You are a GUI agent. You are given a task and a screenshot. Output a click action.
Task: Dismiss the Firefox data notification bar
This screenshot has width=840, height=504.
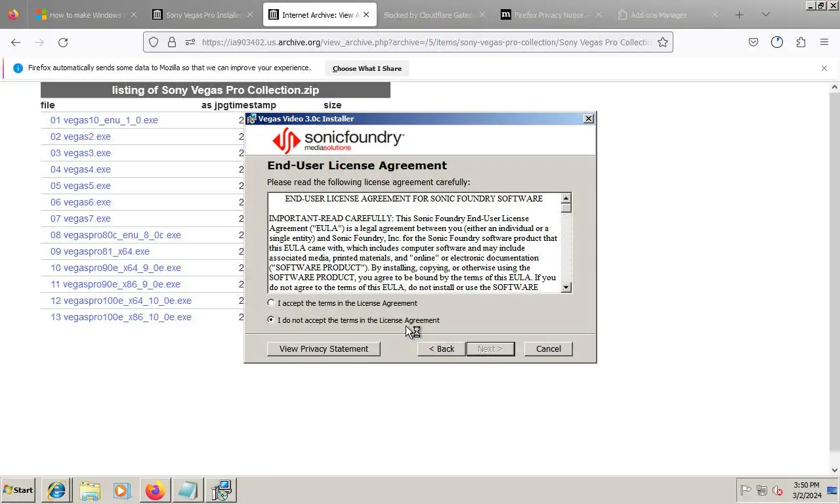[824, 68]
